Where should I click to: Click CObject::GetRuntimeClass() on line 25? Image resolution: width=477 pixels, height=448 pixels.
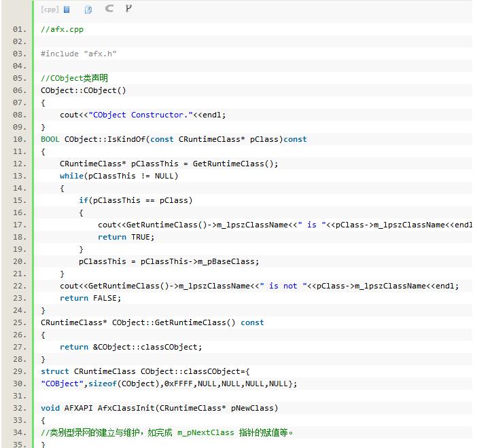tap(173, 323)
